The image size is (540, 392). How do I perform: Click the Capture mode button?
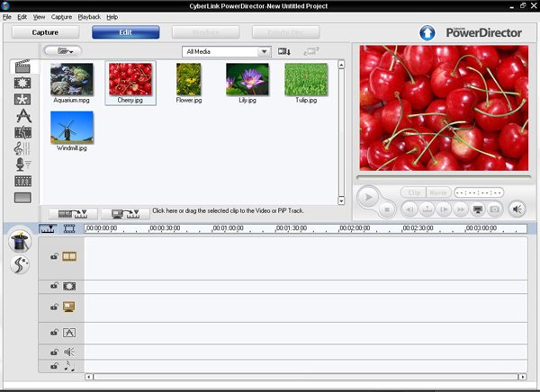(x=45, y=32)
